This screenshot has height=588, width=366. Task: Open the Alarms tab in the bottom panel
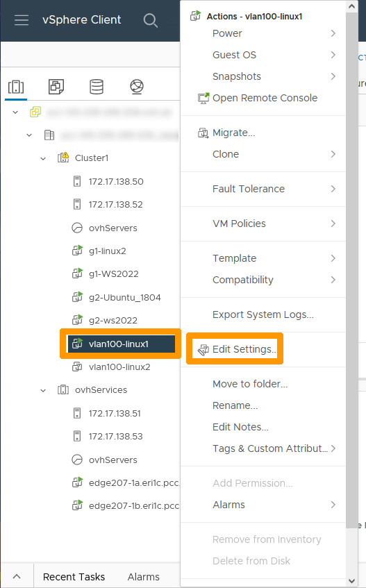pyautogui.click(x=144, y=577)
